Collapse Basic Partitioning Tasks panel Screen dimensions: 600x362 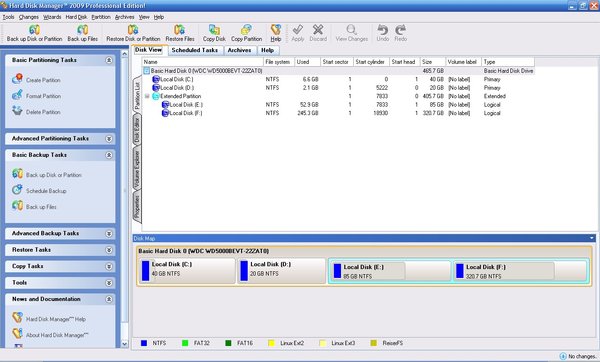coord(109,60)
